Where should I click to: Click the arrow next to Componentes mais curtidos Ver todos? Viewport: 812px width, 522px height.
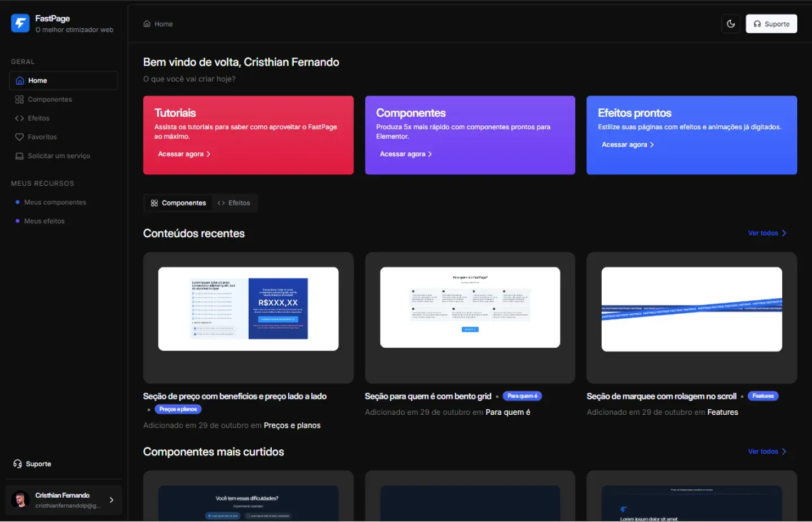pyautogui.click(x=784, y=451)
